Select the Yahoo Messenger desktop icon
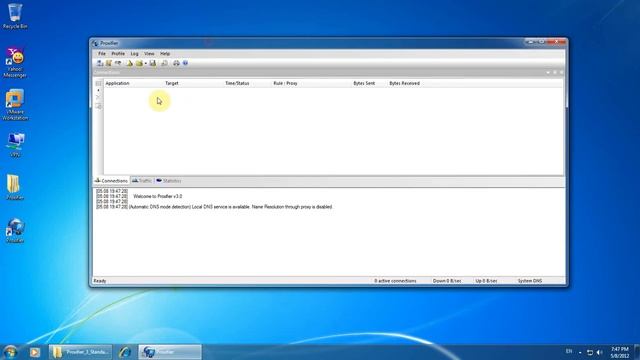 15,62
